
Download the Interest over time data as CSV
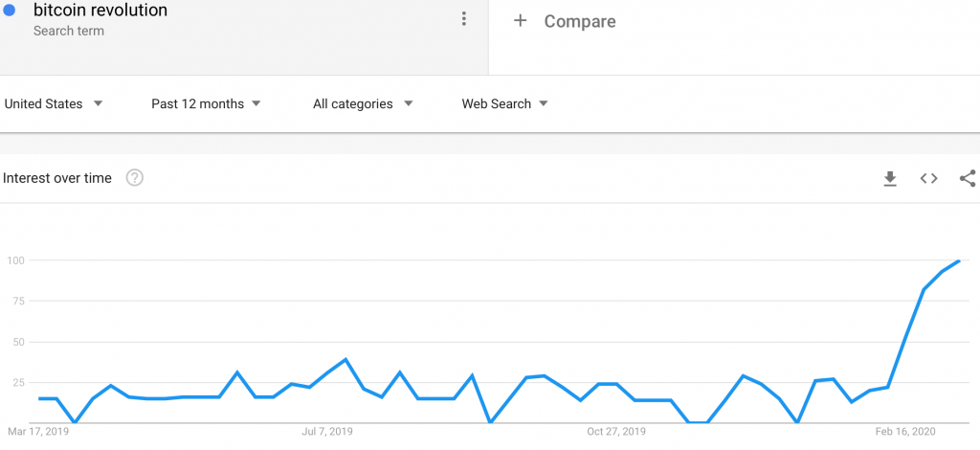pyautogui.click(x=890, y=179)
